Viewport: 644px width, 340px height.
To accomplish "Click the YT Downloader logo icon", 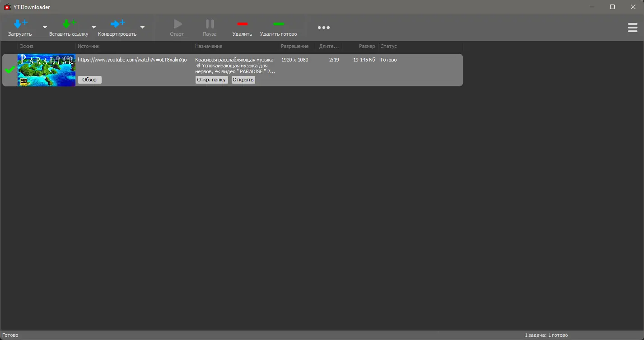I will pyautogui.click(x=6, y=7).
